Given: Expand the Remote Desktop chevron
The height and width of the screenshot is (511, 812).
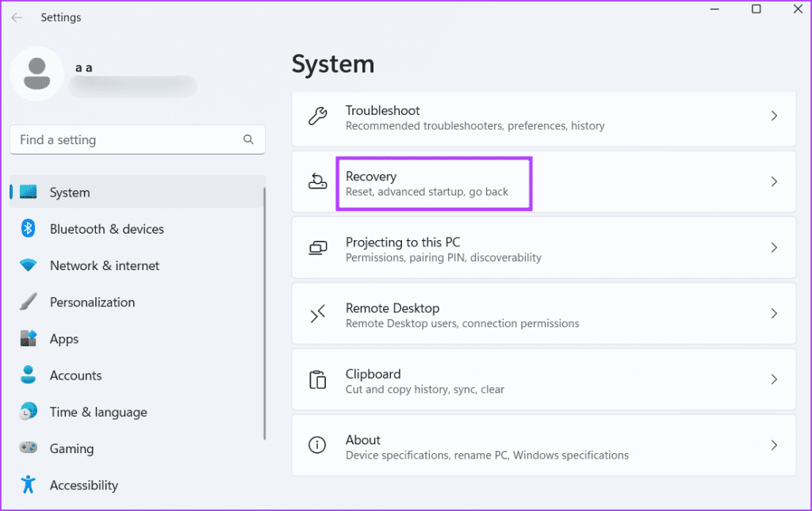Looking at the screenshot, I should 774,314.
